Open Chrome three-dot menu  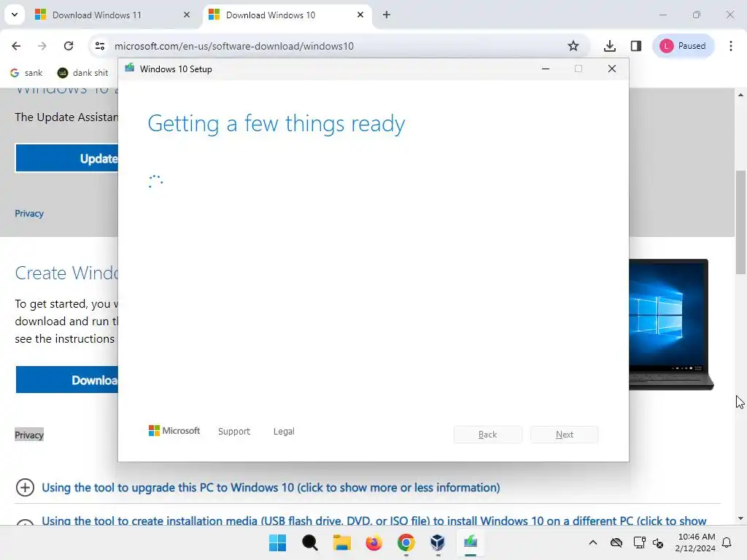731,46
